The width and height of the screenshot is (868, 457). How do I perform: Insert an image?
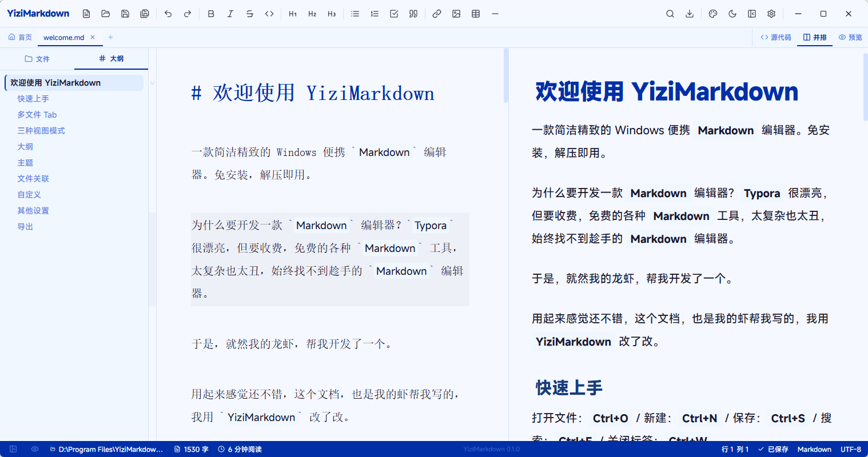pyautogui.click(x=456, y=14)
